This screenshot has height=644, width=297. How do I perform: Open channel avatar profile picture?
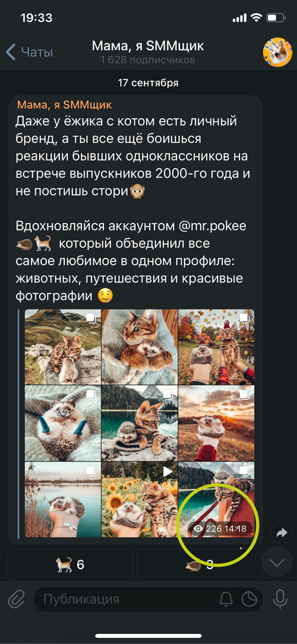click(277, 52)
